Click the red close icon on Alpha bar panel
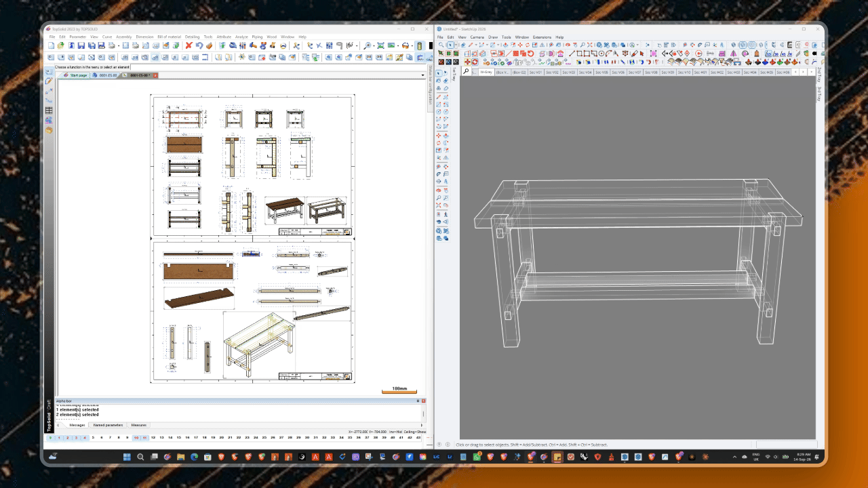The width and height of the screenshot is (868, 488). pyautogui.click(x=424, y=401)
